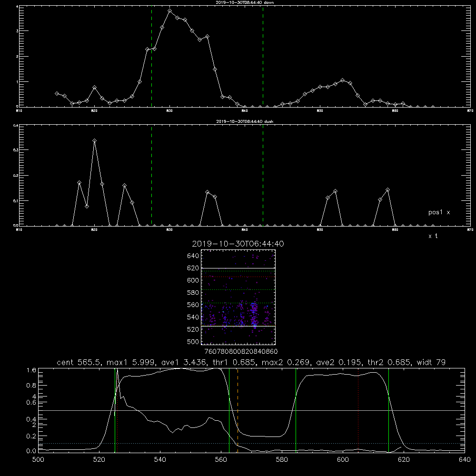476x476 pixels.
Task: Click the green vertical line at 615 in bottom plot
Action: (x=388, y=410)
